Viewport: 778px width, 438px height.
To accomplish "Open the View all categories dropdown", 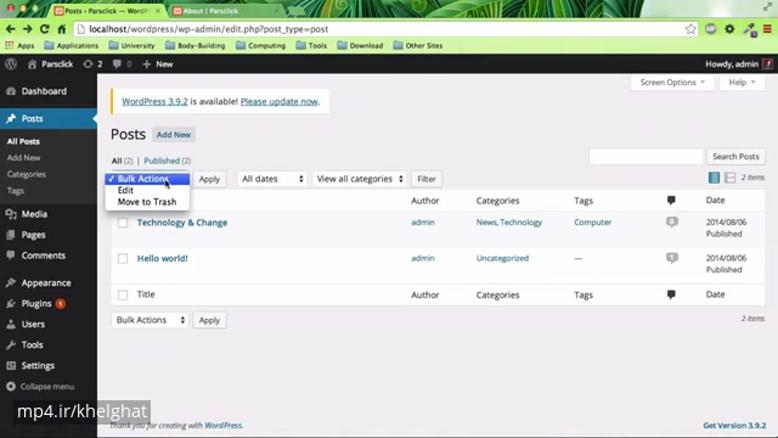I will click(360, 179).
